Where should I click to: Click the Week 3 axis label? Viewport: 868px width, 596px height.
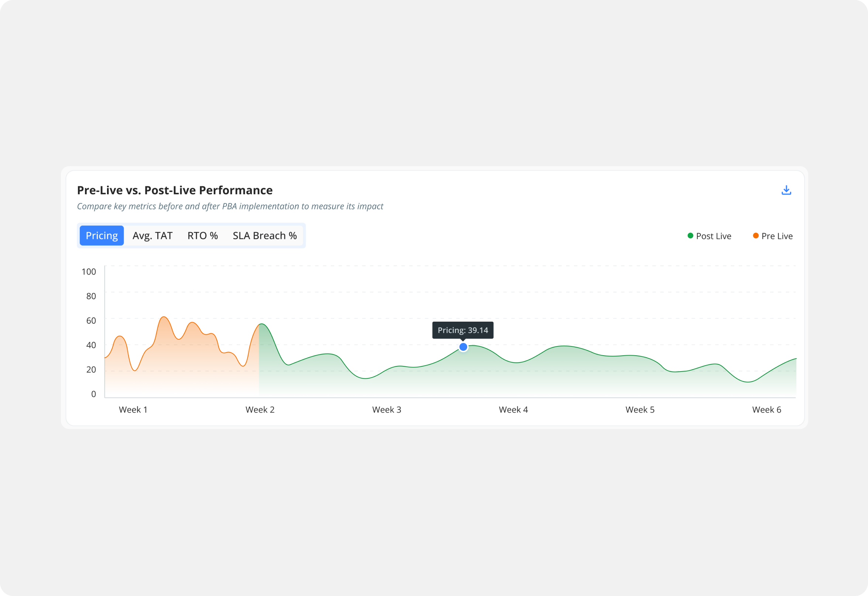pos(386,410)
